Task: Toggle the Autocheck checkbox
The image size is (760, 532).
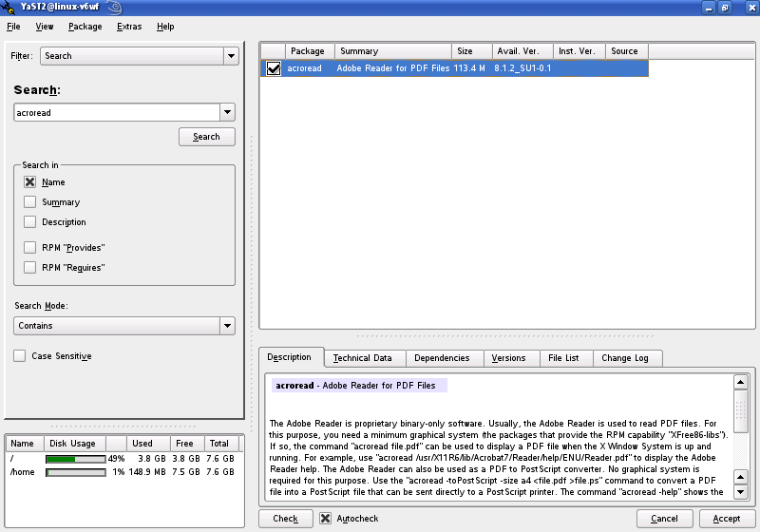Action: (x=325, y=519)
